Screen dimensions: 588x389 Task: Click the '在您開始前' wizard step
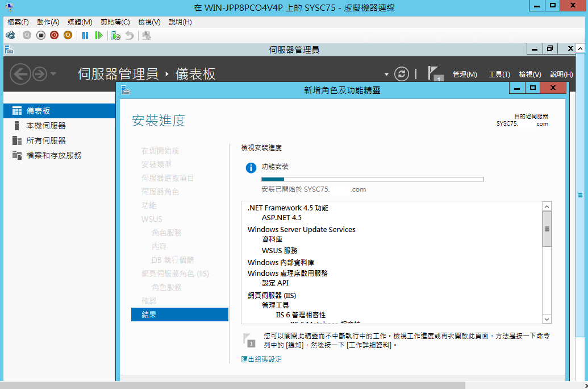pyautogui.click(x=160, y=151)
